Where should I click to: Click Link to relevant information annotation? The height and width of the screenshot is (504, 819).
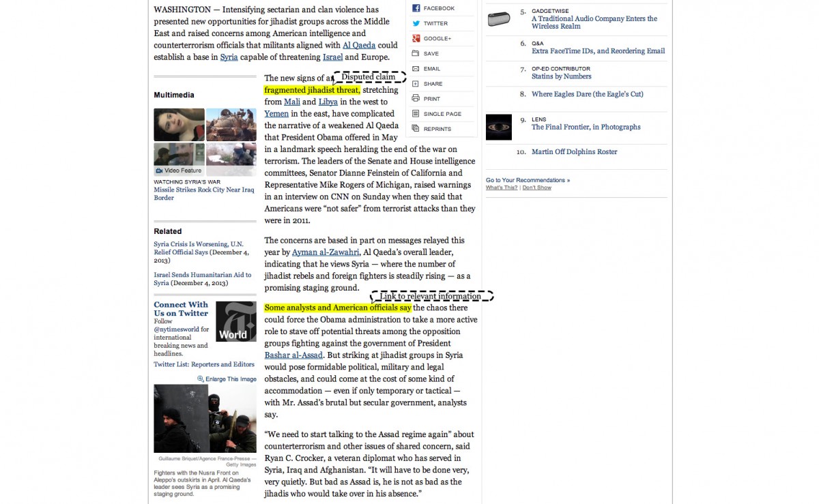pos(431,296)
